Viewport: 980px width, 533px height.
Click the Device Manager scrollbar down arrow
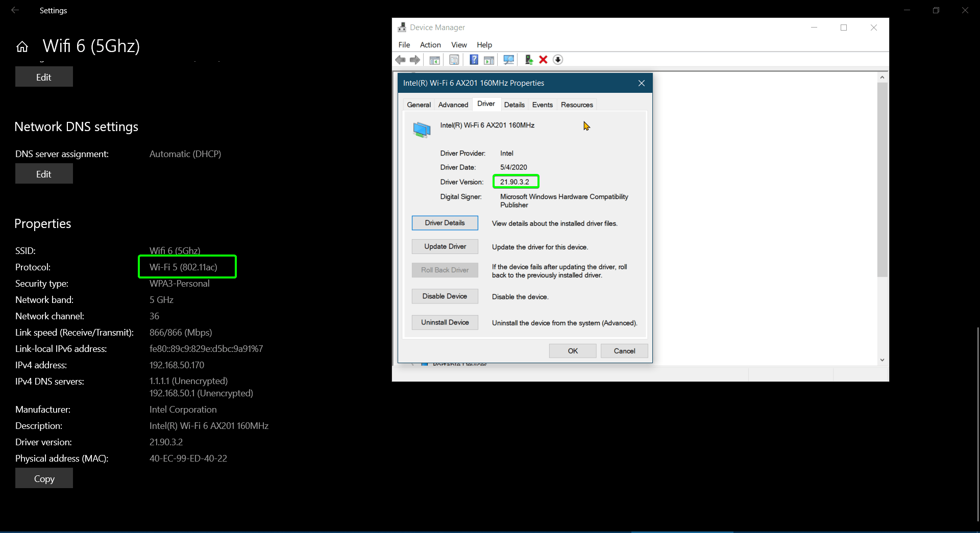[x=883, y=360]
